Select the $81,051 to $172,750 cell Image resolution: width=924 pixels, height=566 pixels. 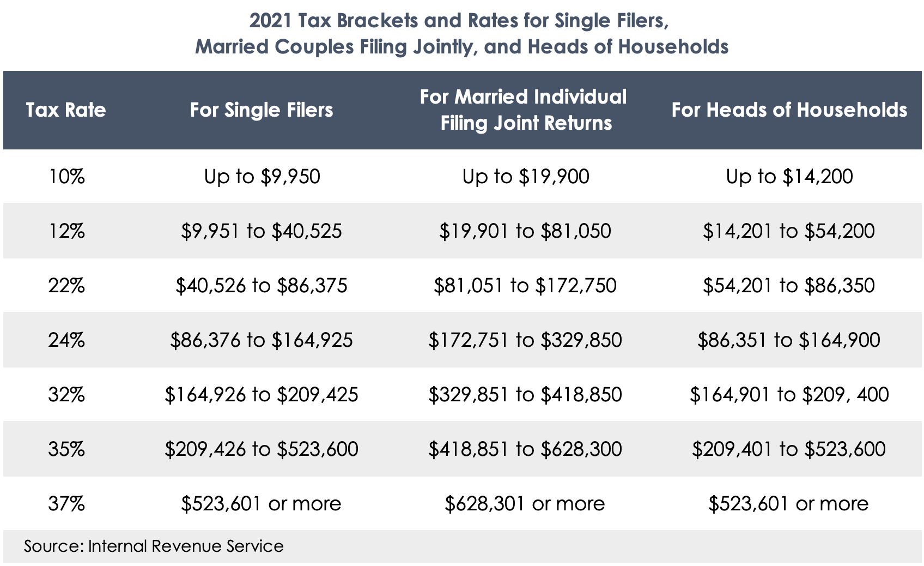[x=525, y=286]
